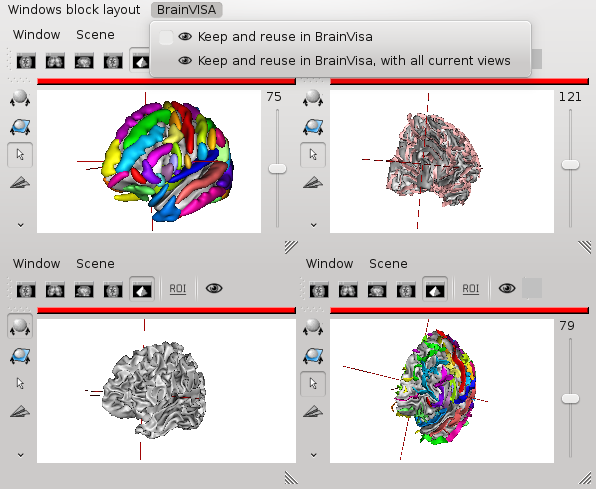Viewport: 596px width, 489px height.
Task: Open Window menu of the top-left window
Action: pyautogui.click(x=36, y=35)
